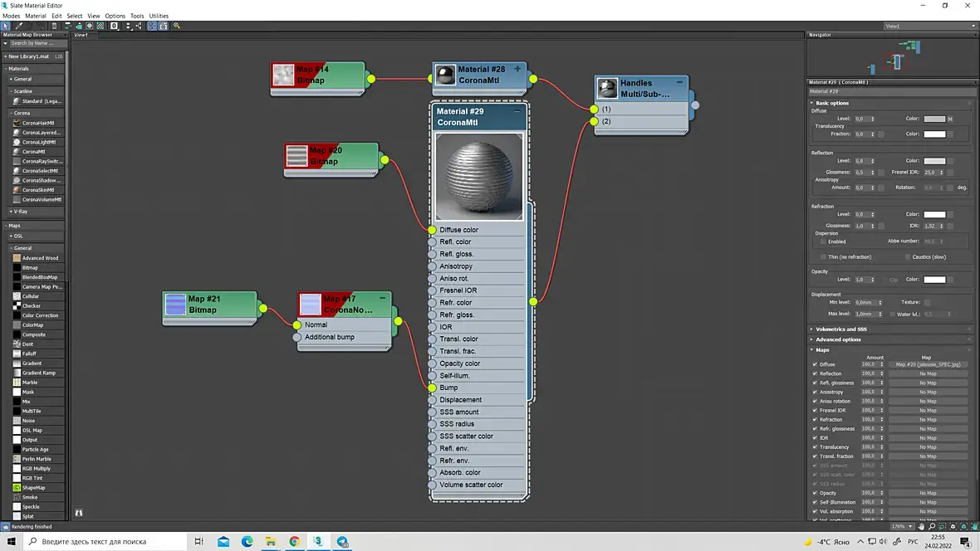Collapse Handles Multi/Sub node minus icon

coord(679,82)
